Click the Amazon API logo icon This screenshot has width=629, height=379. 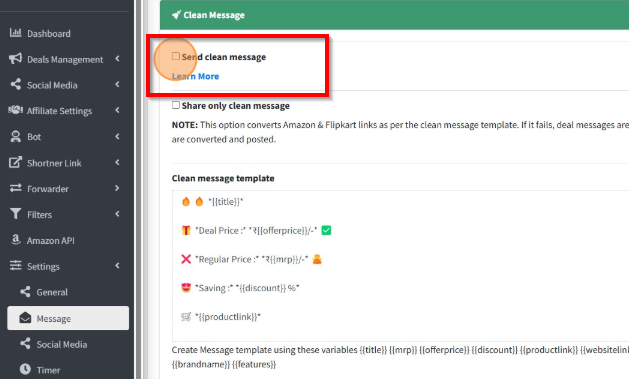pyautogui.click(x=15, y=239)
